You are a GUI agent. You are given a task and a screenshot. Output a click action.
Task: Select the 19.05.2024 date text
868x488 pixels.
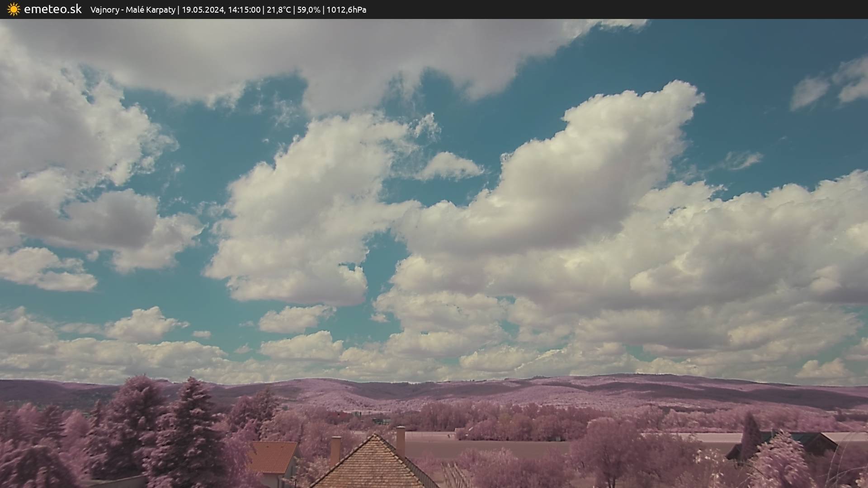click(203, 9)
